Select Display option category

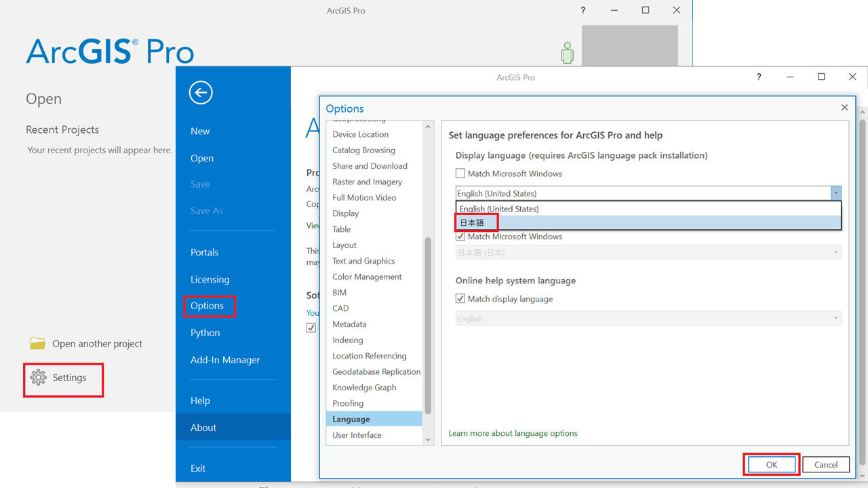345,213
